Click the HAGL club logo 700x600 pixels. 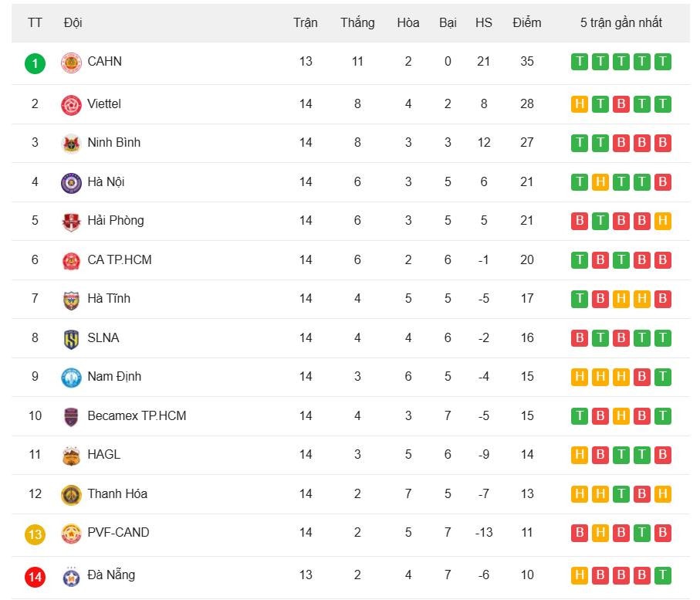point(71,456)
